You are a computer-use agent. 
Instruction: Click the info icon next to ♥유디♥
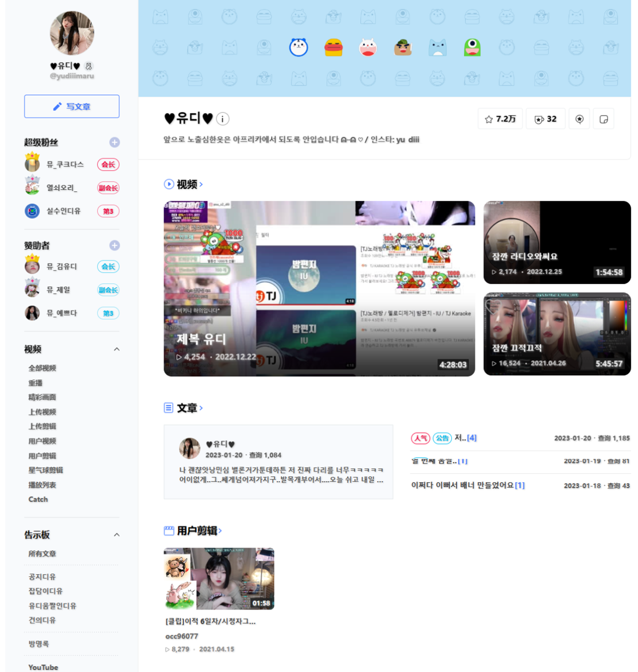pyautogui.click(x=222, y=119)
